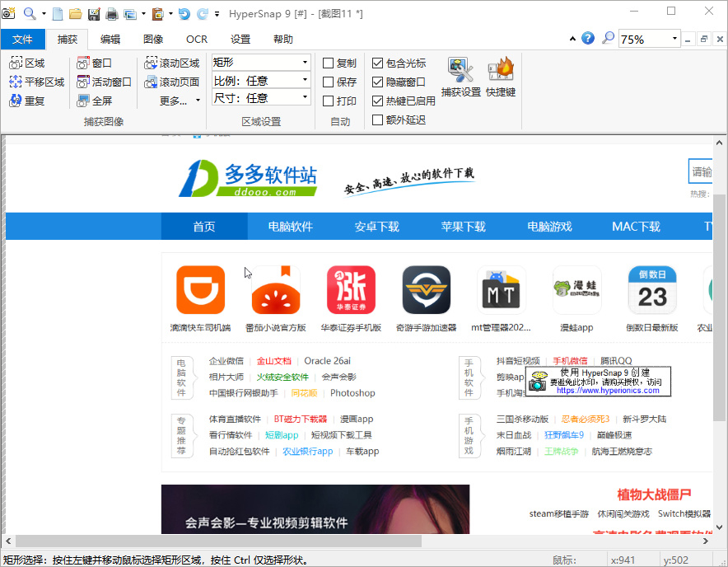This screenshot has width=728, height=567.
Task: Create a new blank document
Action: click(x=58, y=14)
